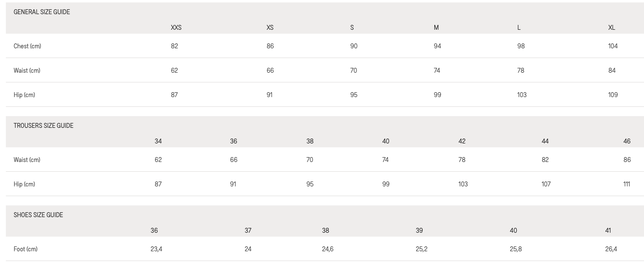Click the SHOES SIZE GUIDE heading
Screen dimensions: 644x262
click(x=38, y=215)
